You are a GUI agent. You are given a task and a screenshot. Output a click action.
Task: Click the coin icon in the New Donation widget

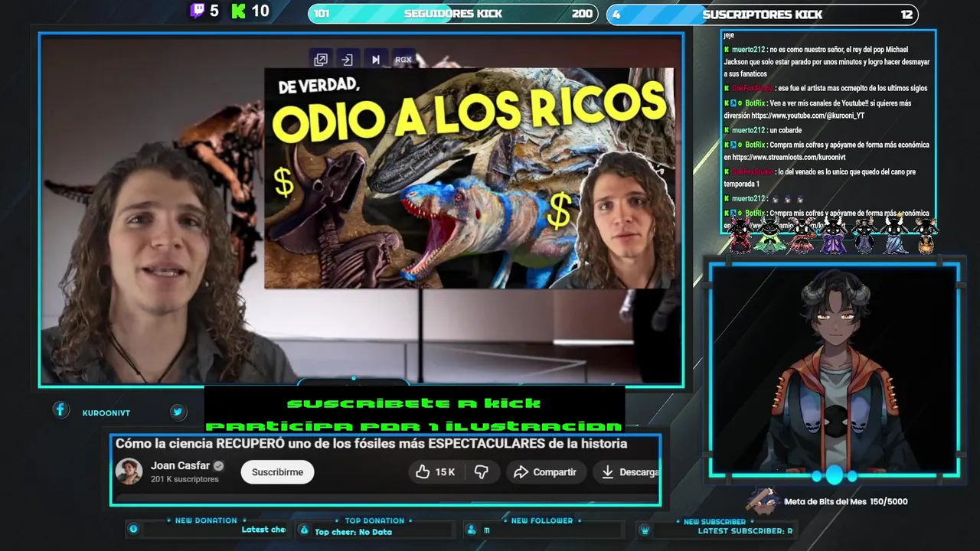click(133, 529)
